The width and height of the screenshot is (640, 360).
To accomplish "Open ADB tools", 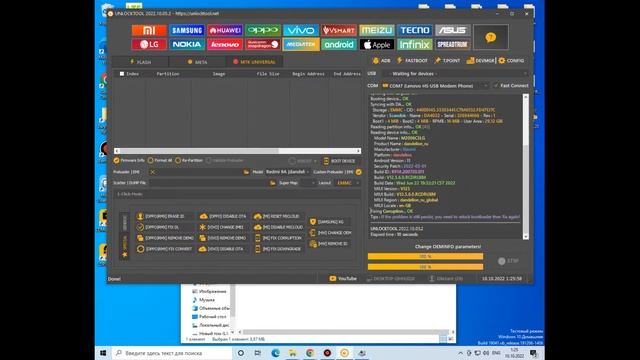I will pyautogui.click(x=382, y=60).
